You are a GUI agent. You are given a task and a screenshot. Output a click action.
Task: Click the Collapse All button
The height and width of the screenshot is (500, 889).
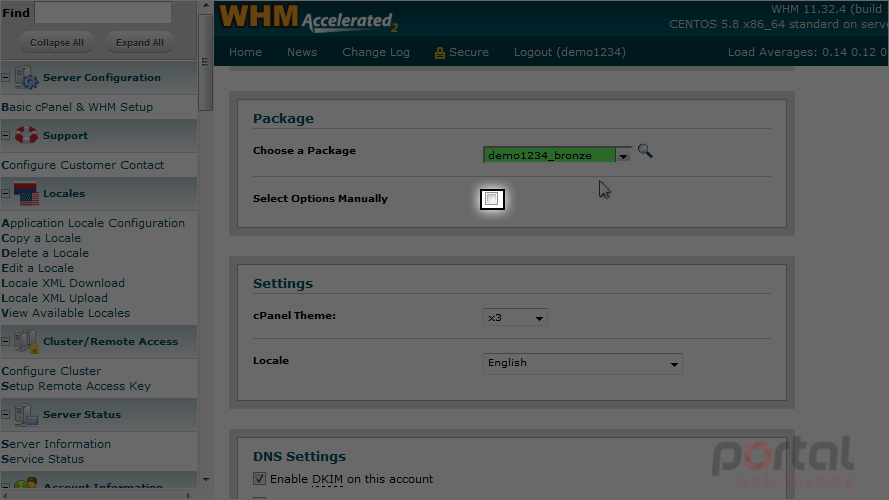57,43
